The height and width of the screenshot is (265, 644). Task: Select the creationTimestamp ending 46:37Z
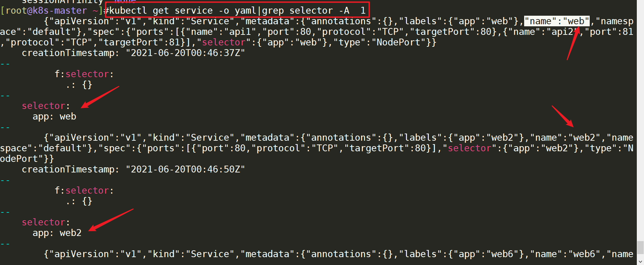click(134, 53)
